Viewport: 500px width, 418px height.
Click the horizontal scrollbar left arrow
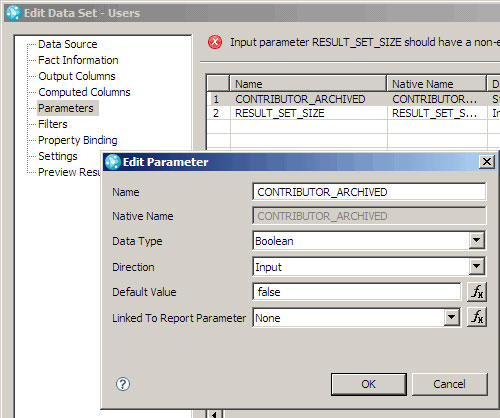click(x=214, y=414)
